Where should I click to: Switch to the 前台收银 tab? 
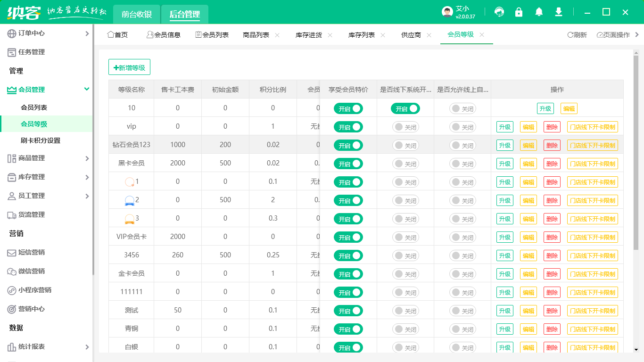coord(136,14)
